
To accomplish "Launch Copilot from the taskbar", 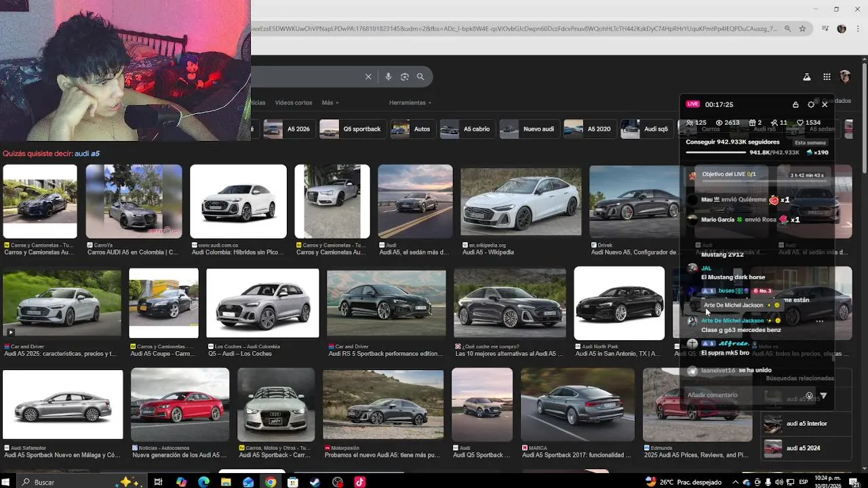I will [181, 482].
